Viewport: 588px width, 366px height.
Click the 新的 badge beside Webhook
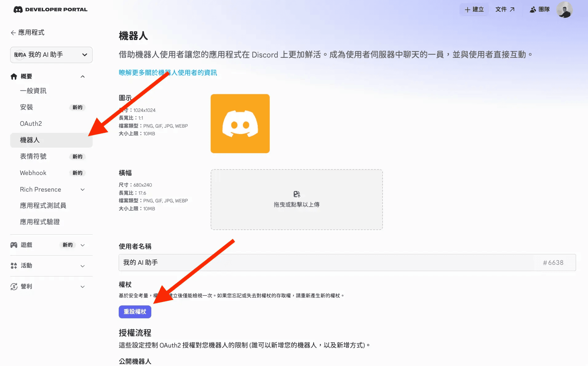[x=77, y=173]
